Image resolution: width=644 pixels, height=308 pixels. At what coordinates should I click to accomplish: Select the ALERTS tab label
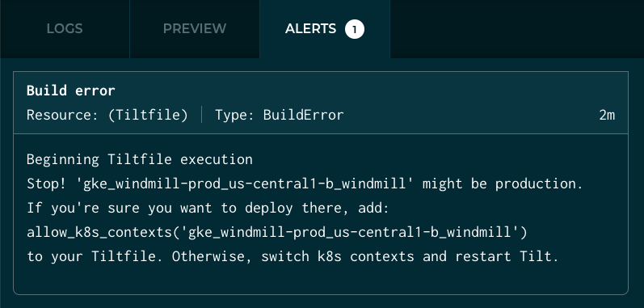(310, 29)
